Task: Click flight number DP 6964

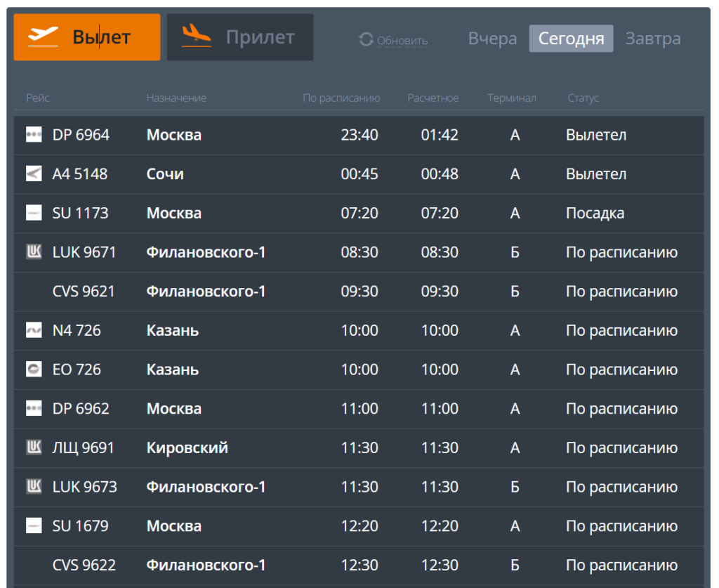Action: [81, 135]
